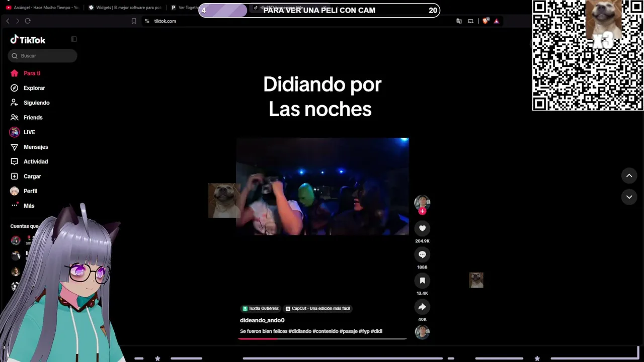This screenshot has height=362, width=644.
Task: Click the Brave Rewards triangle icon
Action: pos(497,21)
